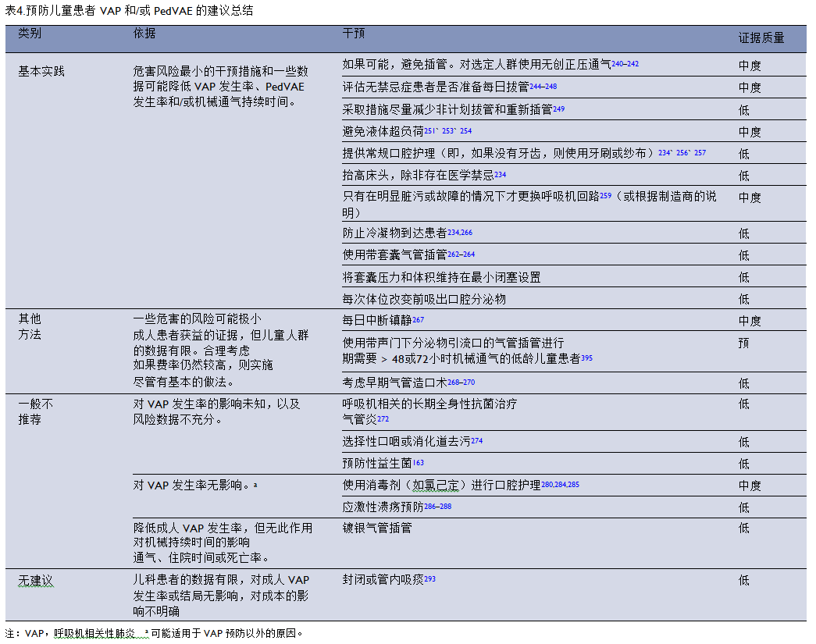Click the underlined 无建议 category label

35,581
